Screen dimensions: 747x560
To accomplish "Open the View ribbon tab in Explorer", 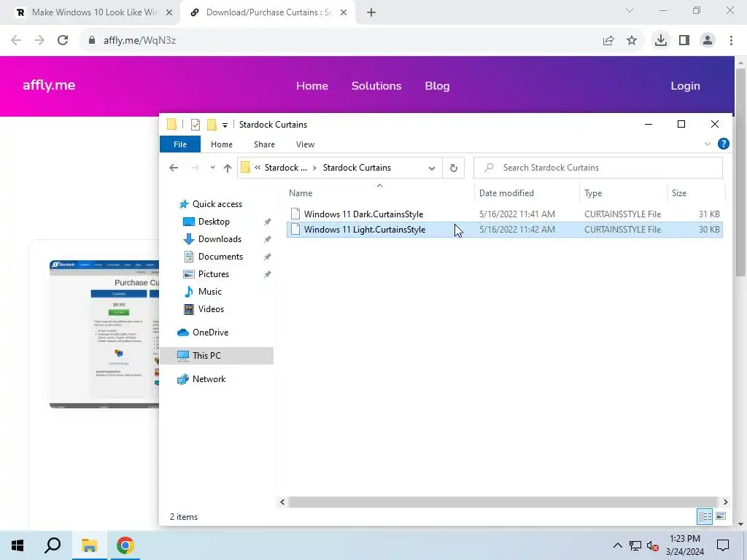I will [305, 144].
